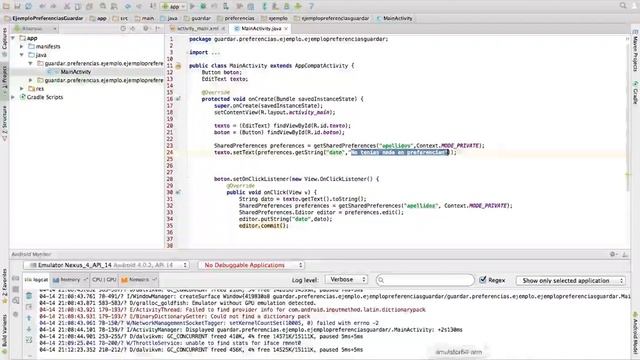Click the Find magnifier icon in the toolbar

tap(103, 6)
